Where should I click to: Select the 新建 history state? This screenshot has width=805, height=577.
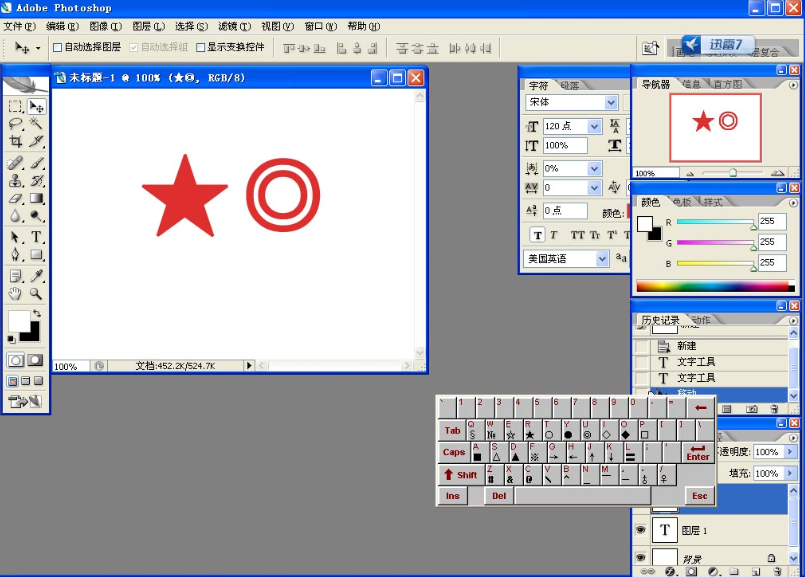pos(686,346)
